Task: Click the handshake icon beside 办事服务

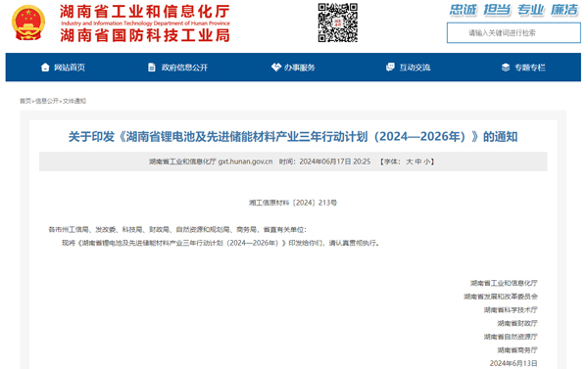Action: (x=276, y=68)
